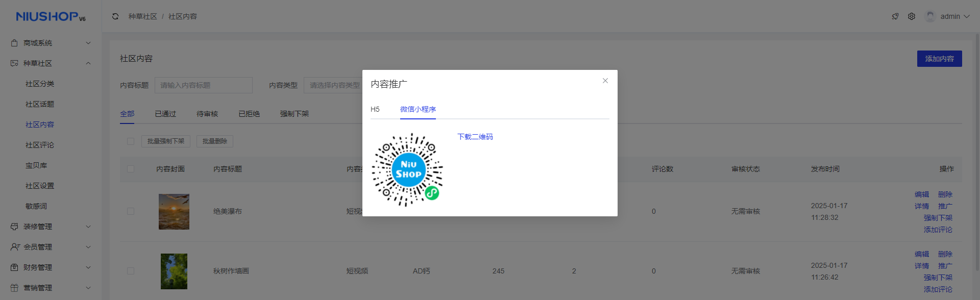Switch to the 待审核 tab
The height and width of the screenshot is (300, 980).
207,114
